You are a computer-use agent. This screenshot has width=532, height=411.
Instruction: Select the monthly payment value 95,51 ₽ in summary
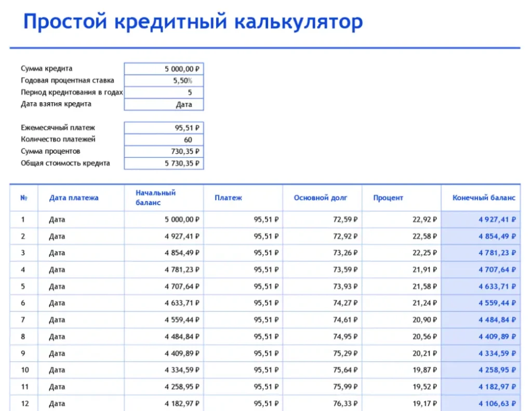coord(164,128)
